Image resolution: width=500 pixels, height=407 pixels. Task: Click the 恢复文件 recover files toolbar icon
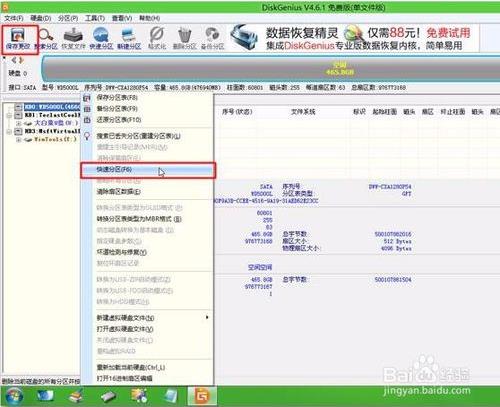pos(73,39)
